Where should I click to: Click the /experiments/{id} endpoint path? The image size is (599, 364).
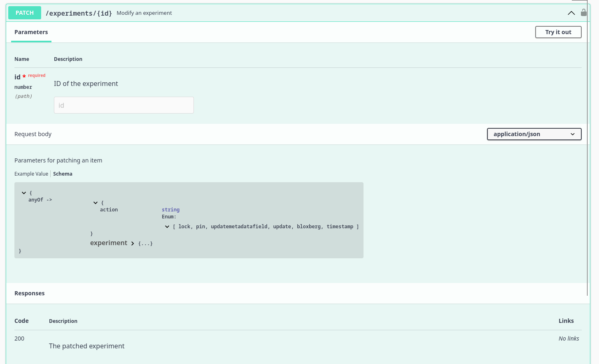click(x=79, y=13)
